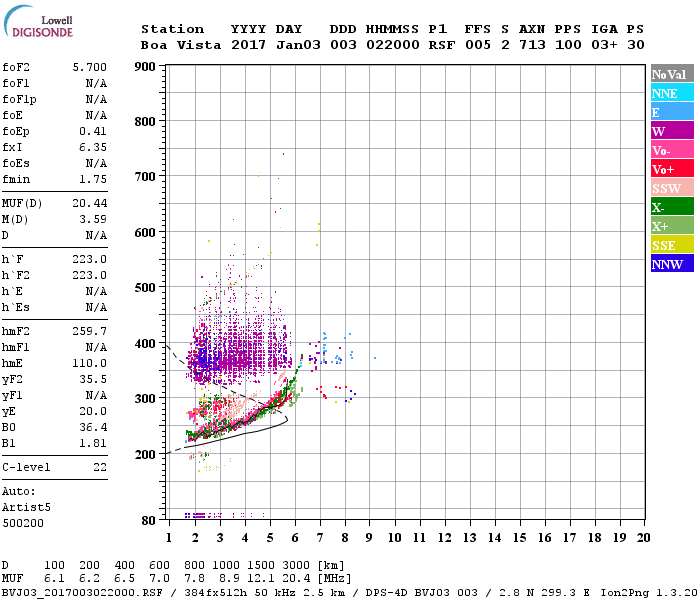Click the foF2 value 5.700
Viewport: 700px width, 600px height.
[90, 68]
